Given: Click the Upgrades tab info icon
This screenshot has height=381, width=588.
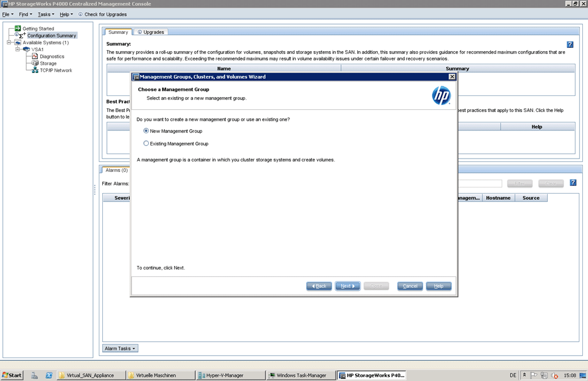Looking at the screenshot, I should coord(140,32).
